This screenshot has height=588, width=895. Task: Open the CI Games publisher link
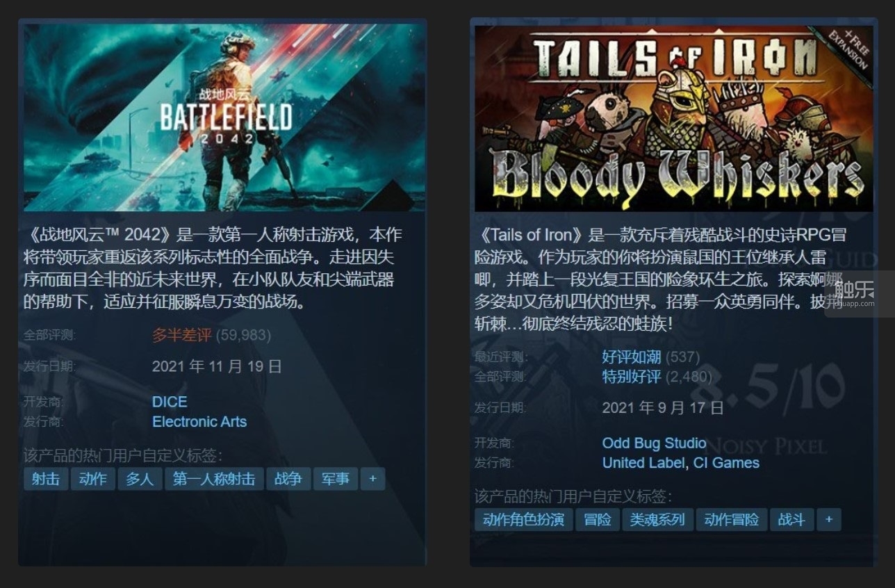(x=726, y=463)
